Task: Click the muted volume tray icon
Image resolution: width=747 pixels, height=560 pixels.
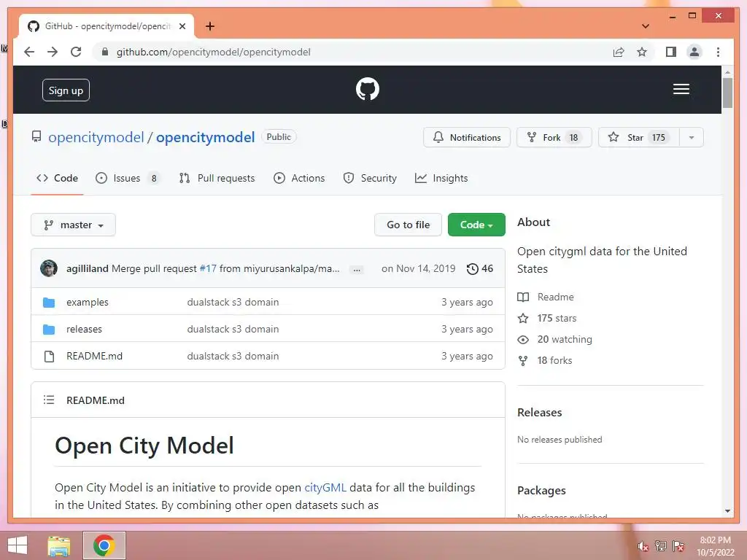Action: 643,546
